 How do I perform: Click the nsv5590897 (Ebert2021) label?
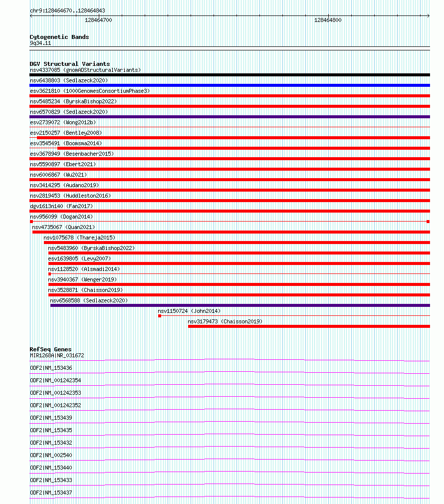coord(63,164)
